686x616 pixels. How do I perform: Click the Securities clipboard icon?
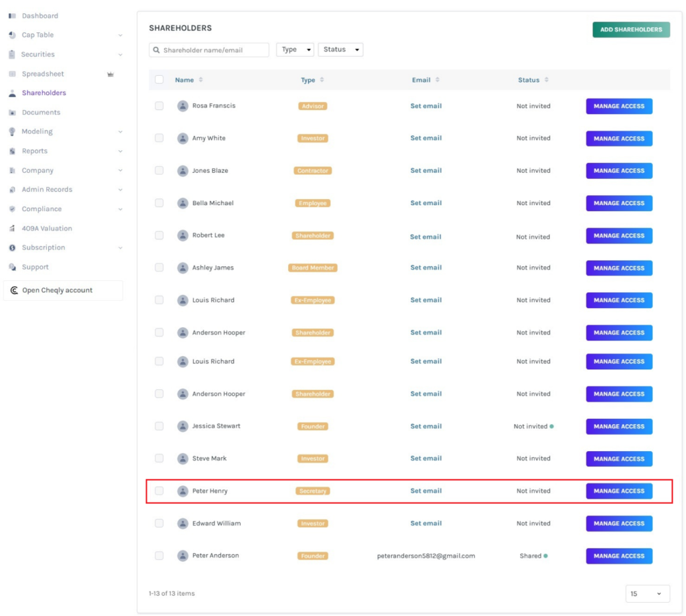coord(12,54)
